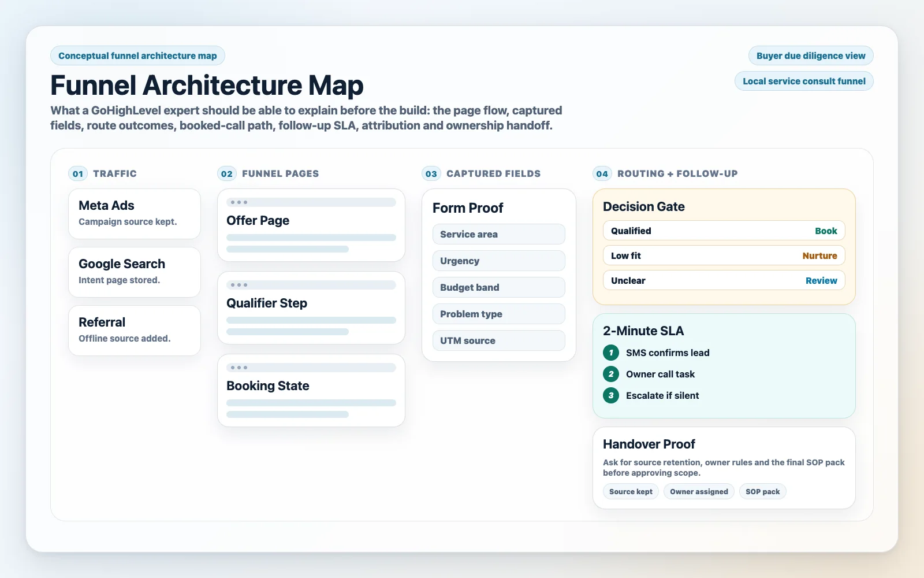Click the 02 Funnel Pages step badge
The width and height of the screenshot is (924, 578).
coord(227,173)
